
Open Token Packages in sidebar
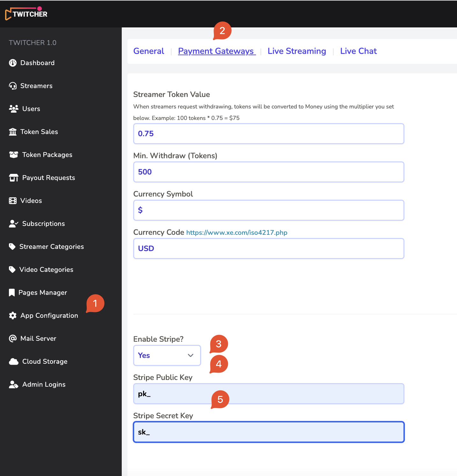pyautogui.click(x=47, y=155)
